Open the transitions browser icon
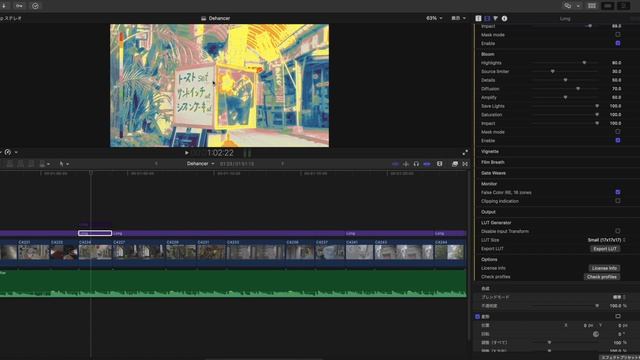The width and height of the screenshot is (640, 360). coord(465,164)
